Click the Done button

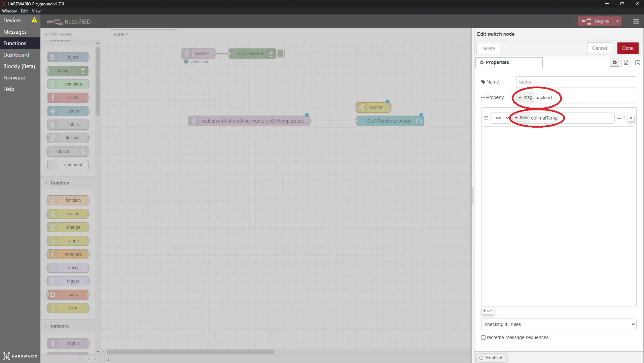(628, 48)
